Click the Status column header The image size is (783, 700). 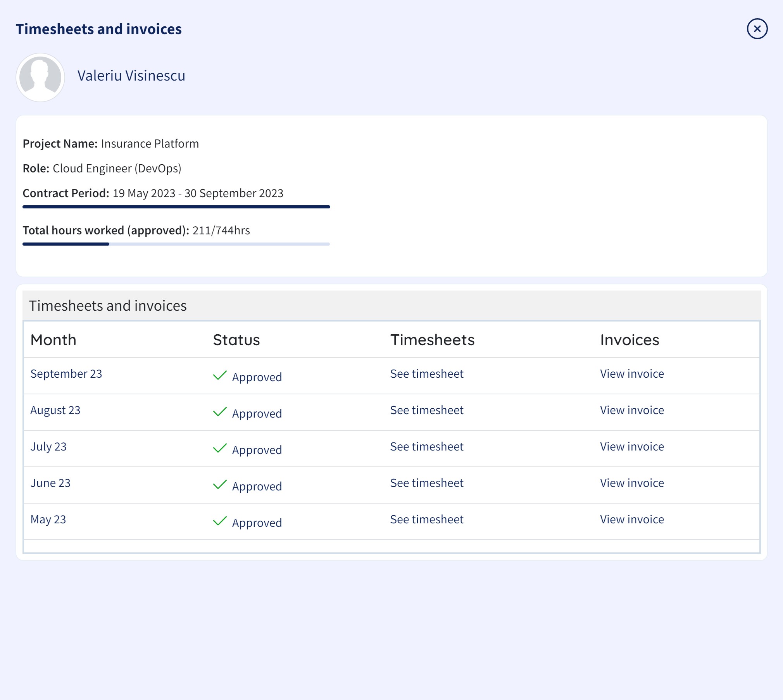click(236, 340)
